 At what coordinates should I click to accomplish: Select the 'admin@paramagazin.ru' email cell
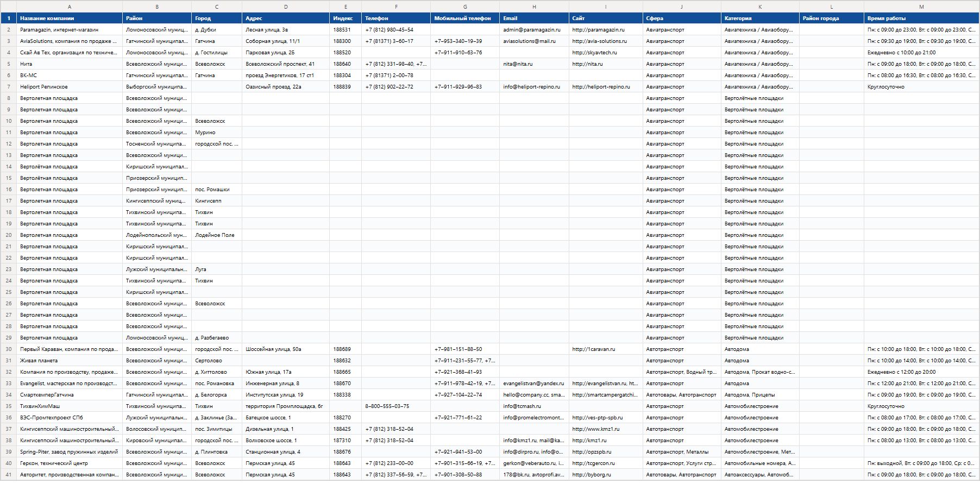[534, 30]
